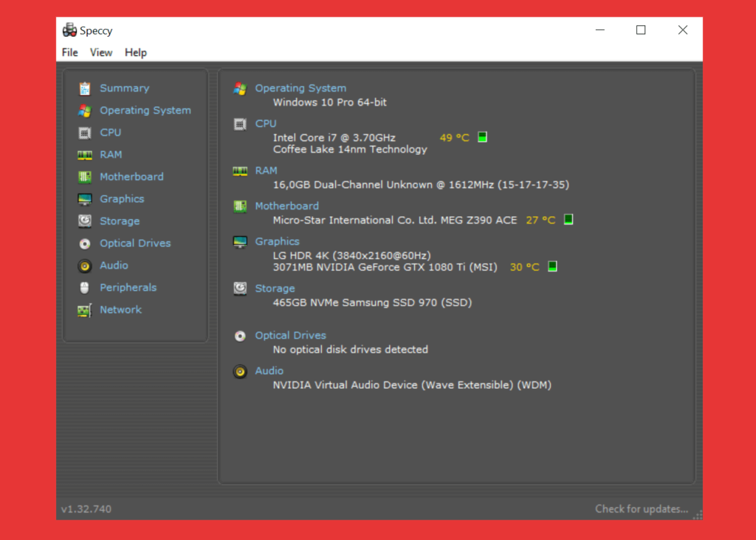The height and width of the screenshot is (540, 756).
Task: Click the Graphics monitor icon in summary panel
Action: point(240,242)
